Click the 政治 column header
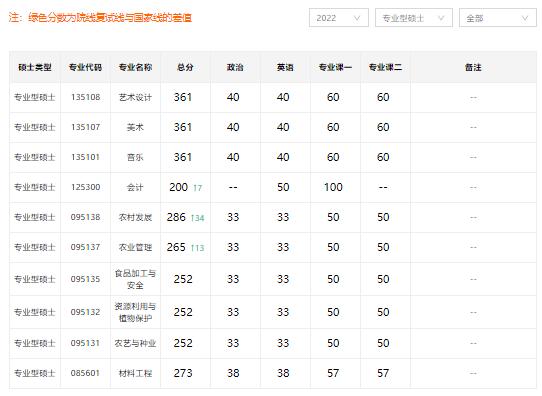 coord(235,67)
